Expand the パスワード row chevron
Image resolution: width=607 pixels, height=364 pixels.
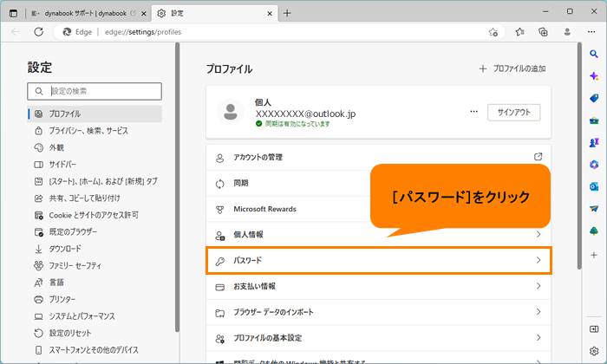click(x=538, y=260)
